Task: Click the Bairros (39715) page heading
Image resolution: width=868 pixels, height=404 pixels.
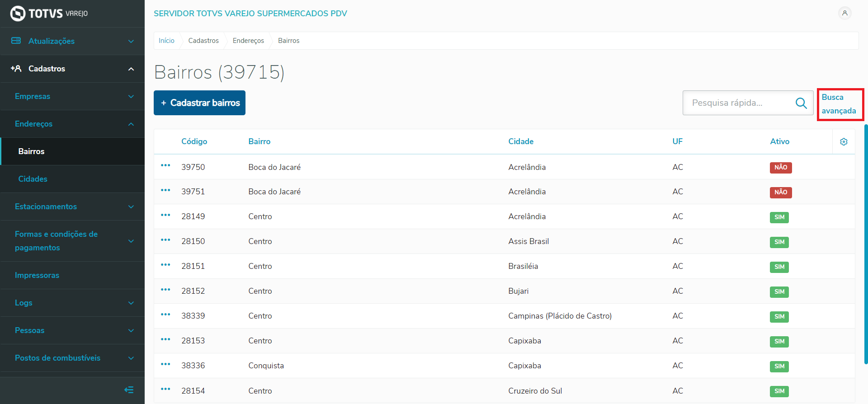Action: coord(219,72)
